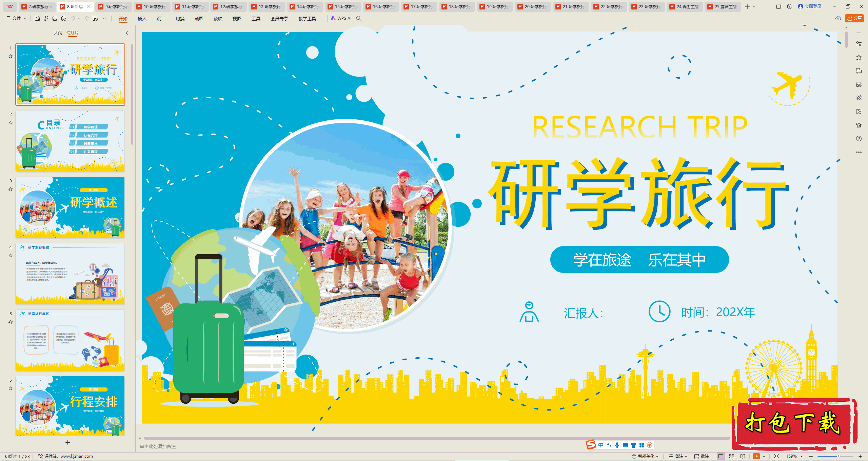Adjust the zoom slider handle
The image size is (868, 461).
838,456
